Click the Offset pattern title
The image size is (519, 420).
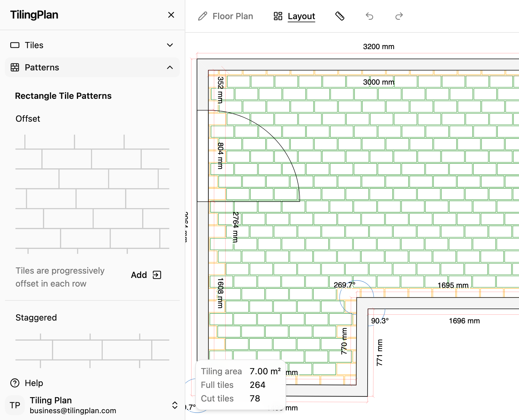click(28, 119)
